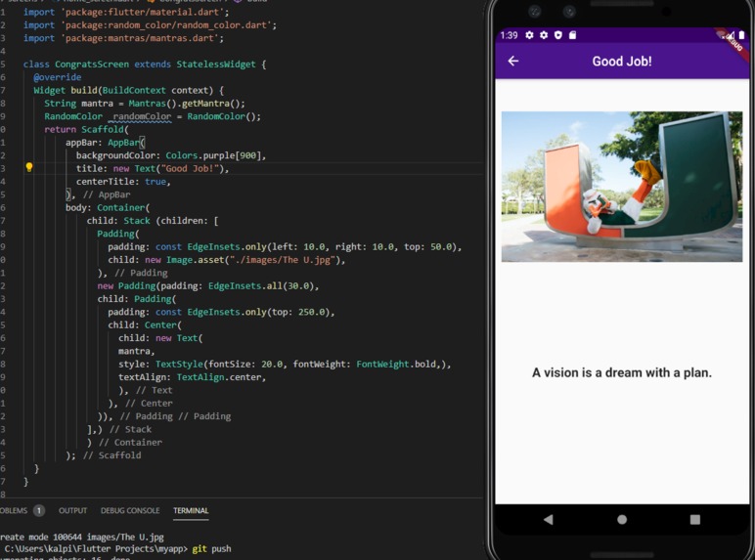
Task: Open the TERMINAL panel tab
Action: tap(191, 510)
